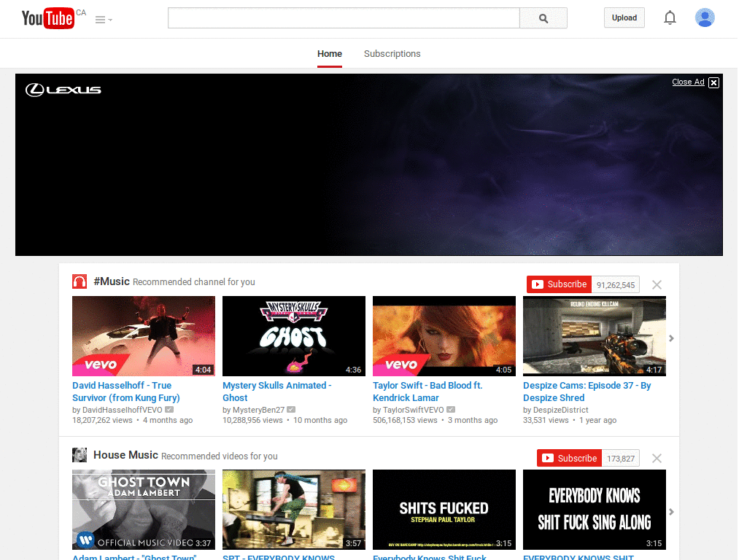Open the #Music channel title

tap(112, 281)
